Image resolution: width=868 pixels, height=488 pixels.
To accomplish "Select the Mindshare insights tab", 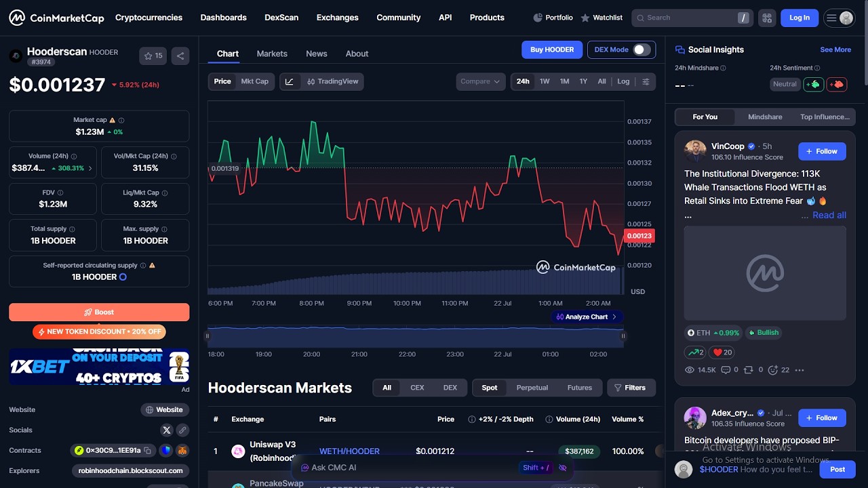I will click(x=765, y=117).
